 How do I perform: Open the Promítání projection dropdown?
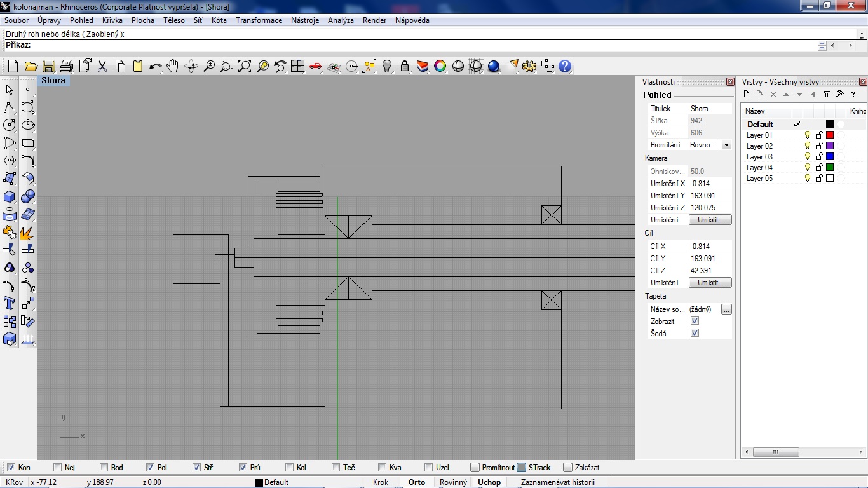726,145
